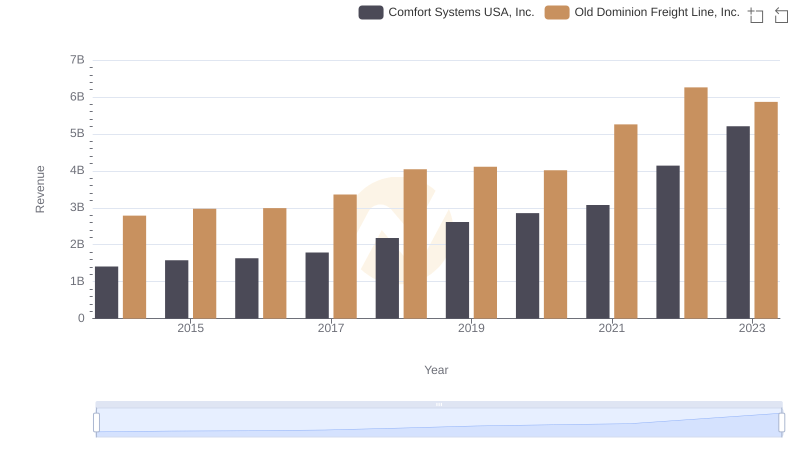Select the 2020 Old Dominion bar
The width and height of the screenshot is (800, 461).
tap(555, 244)
